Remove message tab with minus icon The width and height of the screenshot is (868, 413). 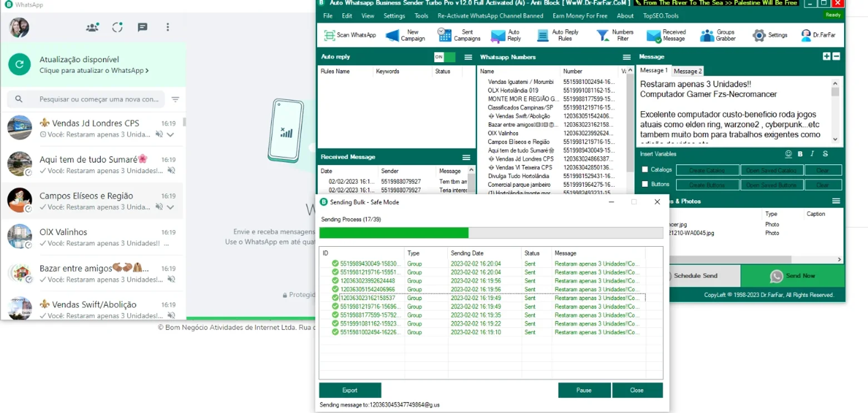836,56
